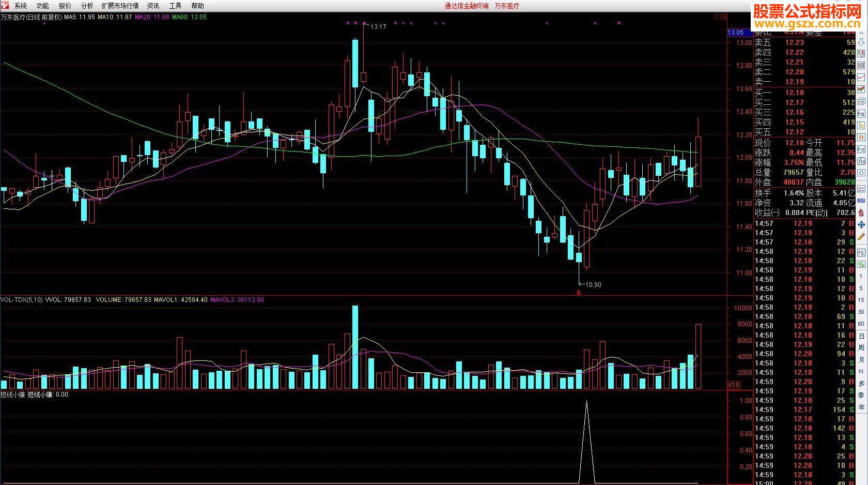Viewport: 868px width, 485px height.
Task: Open the 资讯 menu
Action: pos(153,6)
